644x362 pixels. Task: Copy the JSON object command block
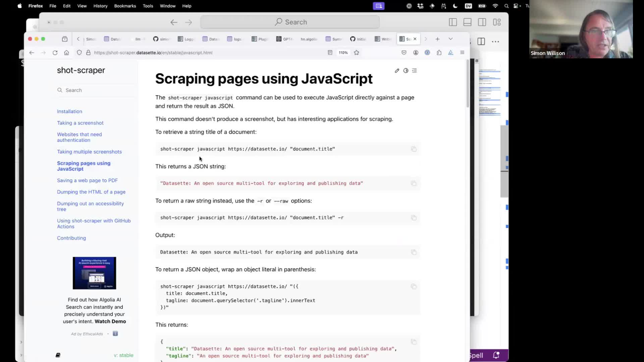(x=414, y=287)
